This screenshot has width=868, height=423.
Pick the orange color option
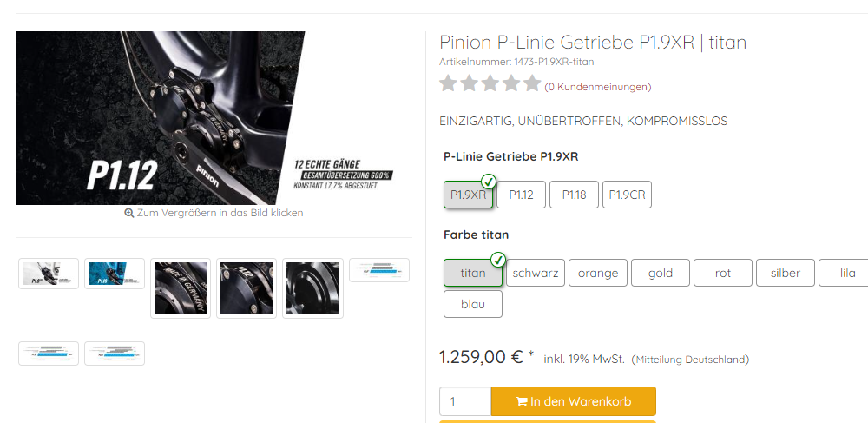[598, 273]
